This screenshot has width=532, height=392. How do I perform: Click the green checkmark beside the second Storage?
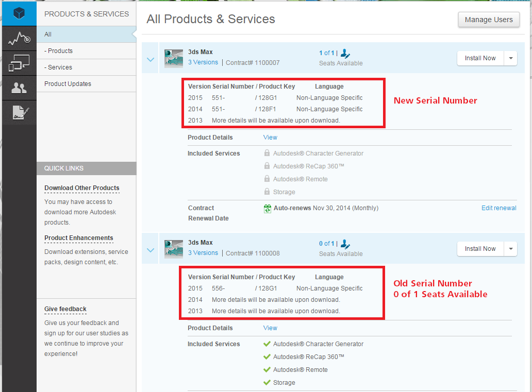coord(267,383)
